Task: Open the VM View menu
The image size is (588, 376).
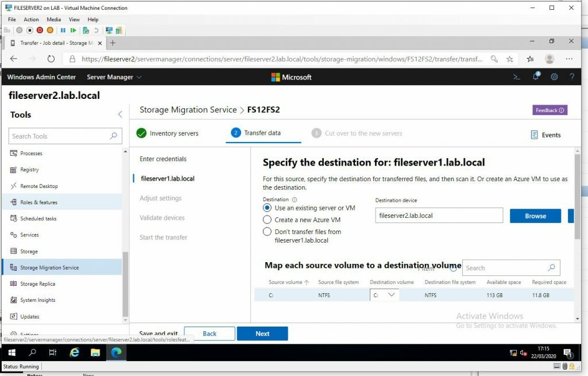Action: [74, 20]
